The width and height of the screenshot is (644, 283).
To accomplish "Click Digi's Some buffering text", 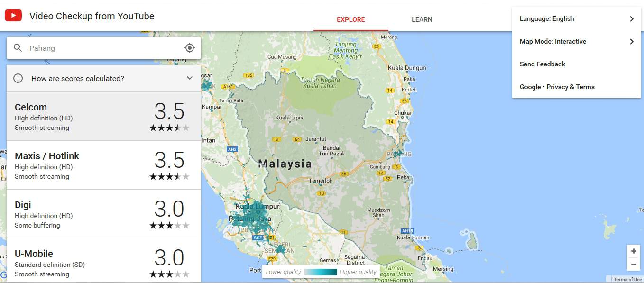I will (37, 225).
